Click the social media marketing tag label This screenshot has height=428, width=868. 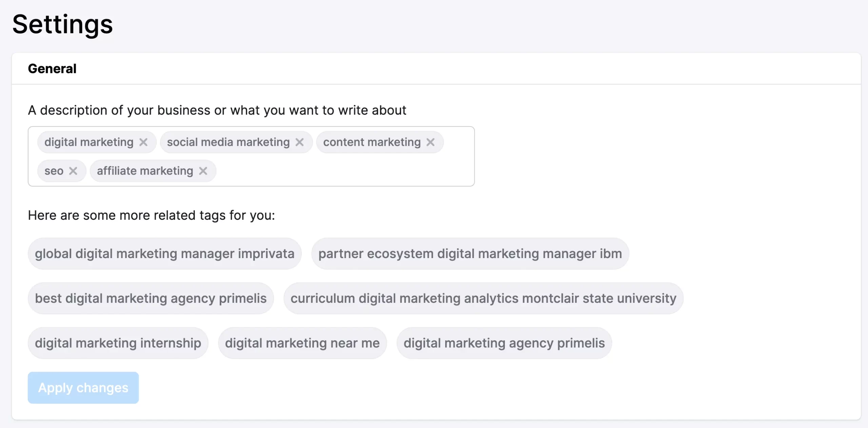228,142
